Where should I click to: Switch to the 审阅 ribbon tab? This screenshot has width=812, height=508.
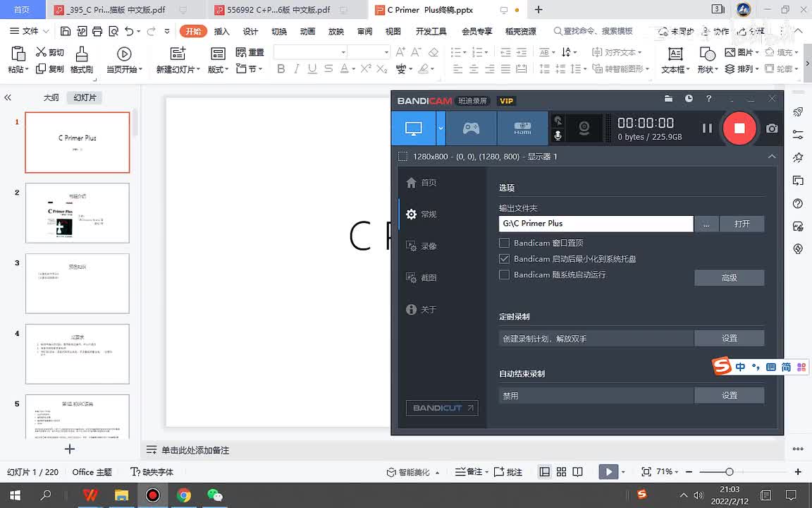tap(364, 32)
